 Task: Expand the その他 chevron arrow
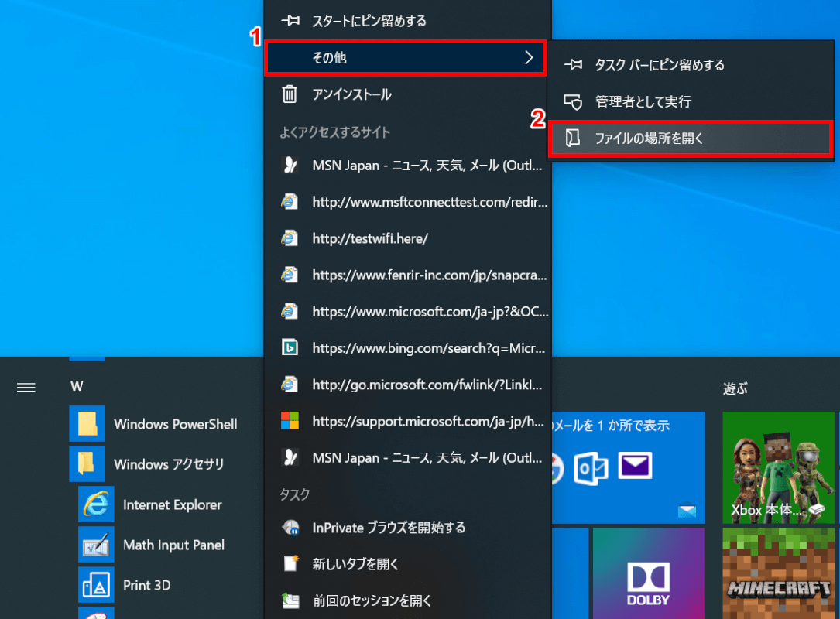pos(529,57)
